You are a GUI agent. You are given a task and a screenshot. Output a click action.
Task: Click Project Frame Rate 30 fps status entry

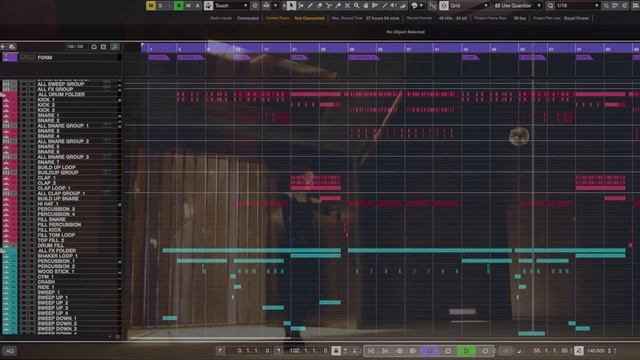(500, 18)
